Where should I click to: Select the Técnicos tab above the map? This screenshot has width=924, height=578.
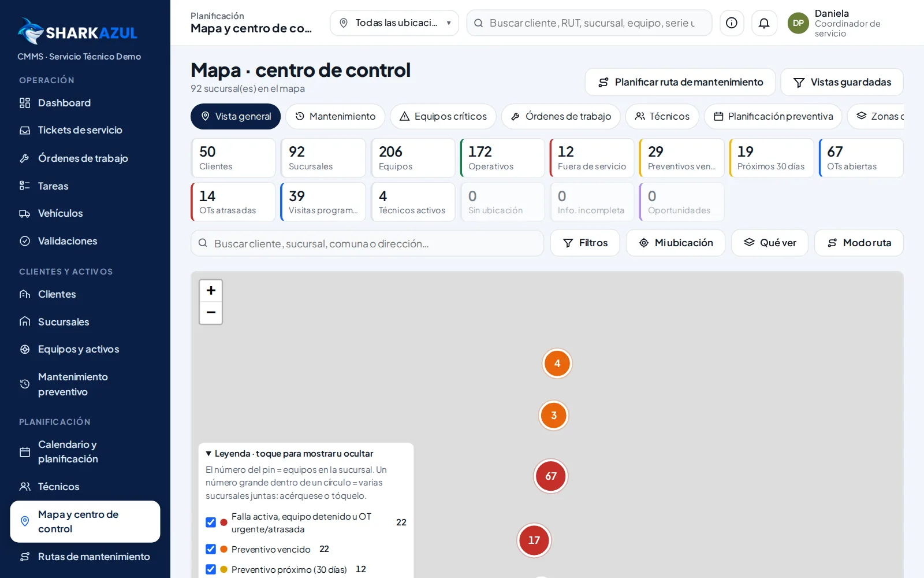pyautogui.click(x=662, y=116)
